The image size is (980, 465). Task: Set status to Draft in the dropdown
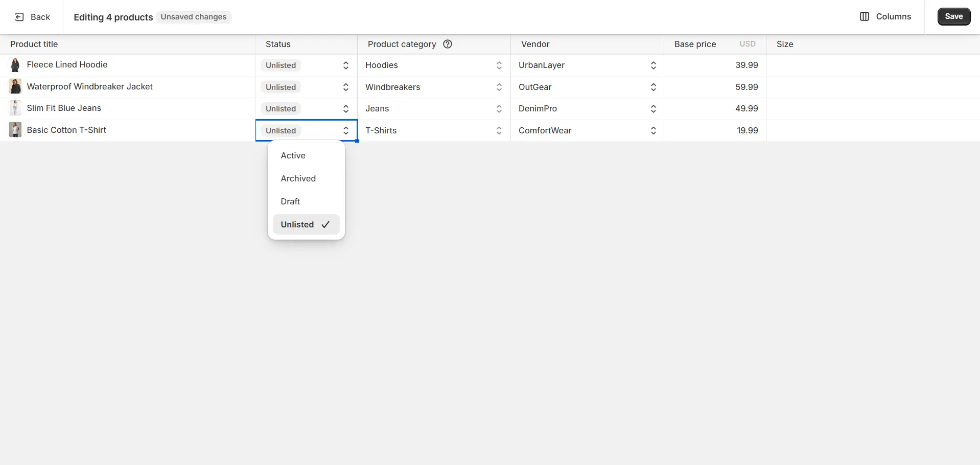(x=290, y=201)
